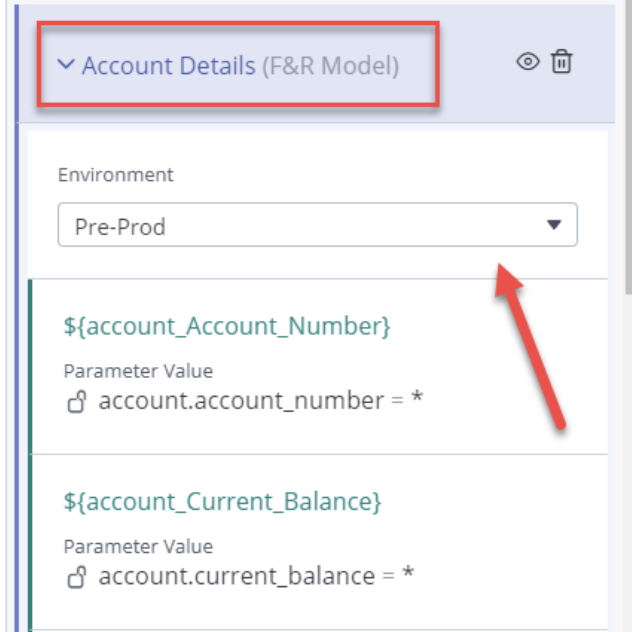Edit the asterisk value for account.account_number
This screenshot has height=632, width=632.
click(x=417, y=397)
